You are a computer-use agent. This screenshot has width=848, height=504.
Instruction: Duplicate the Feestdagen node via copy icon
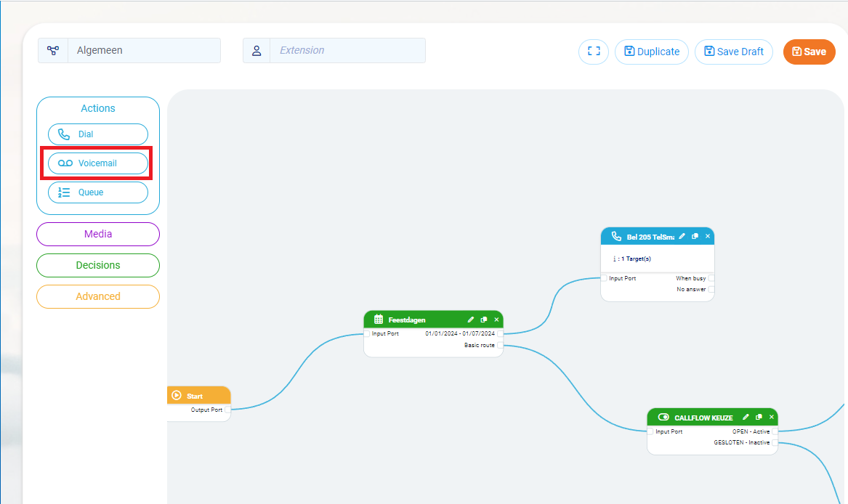484,320
